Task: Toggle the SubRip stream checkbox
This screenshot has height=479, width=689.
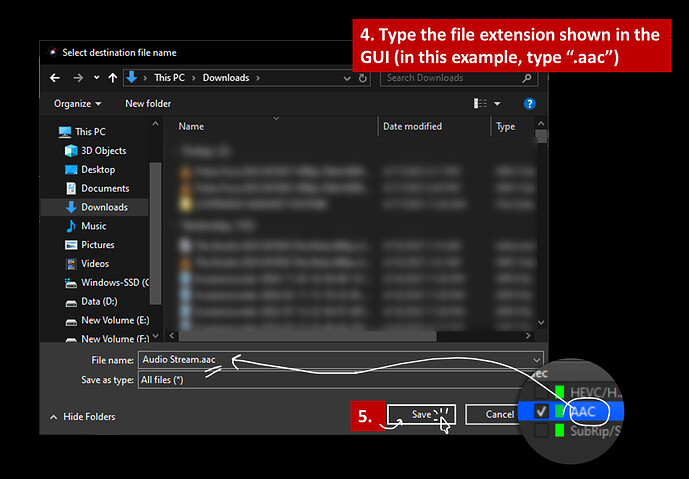Action: click(x=541, y=430)
